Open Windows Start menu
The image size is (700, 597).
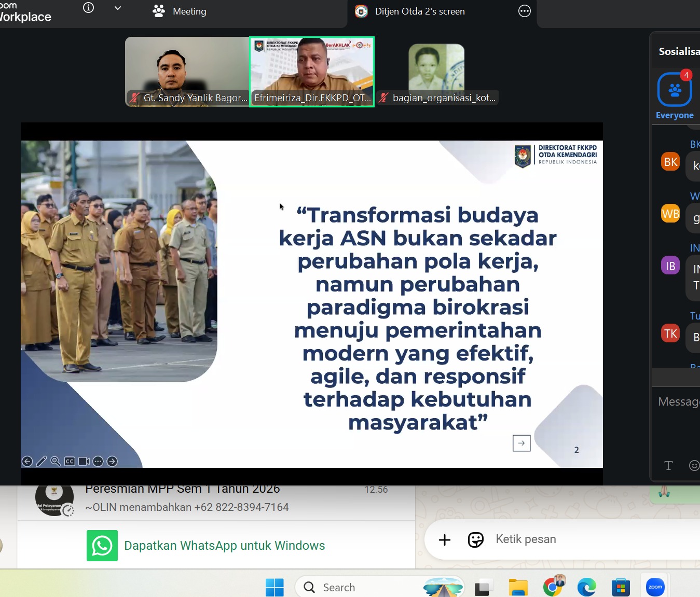point(274,587)
